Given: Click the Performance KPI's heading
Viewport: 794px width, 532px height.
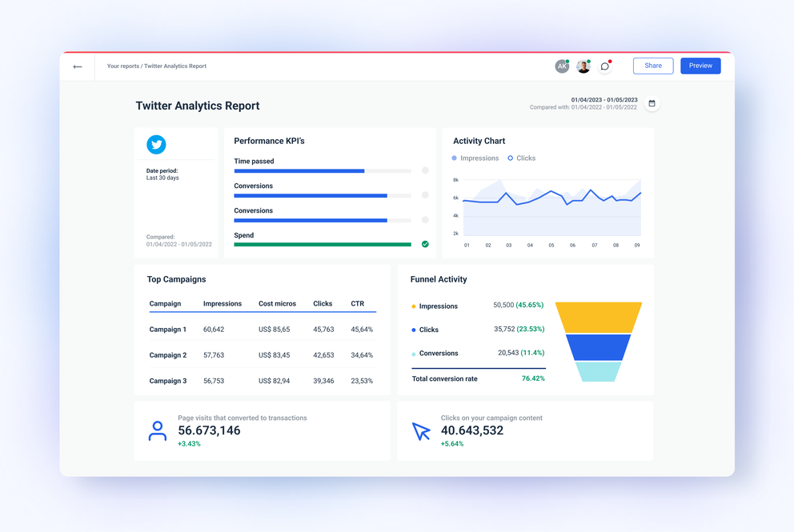Looking at the screenshot, I should click(x=269, y=142).
